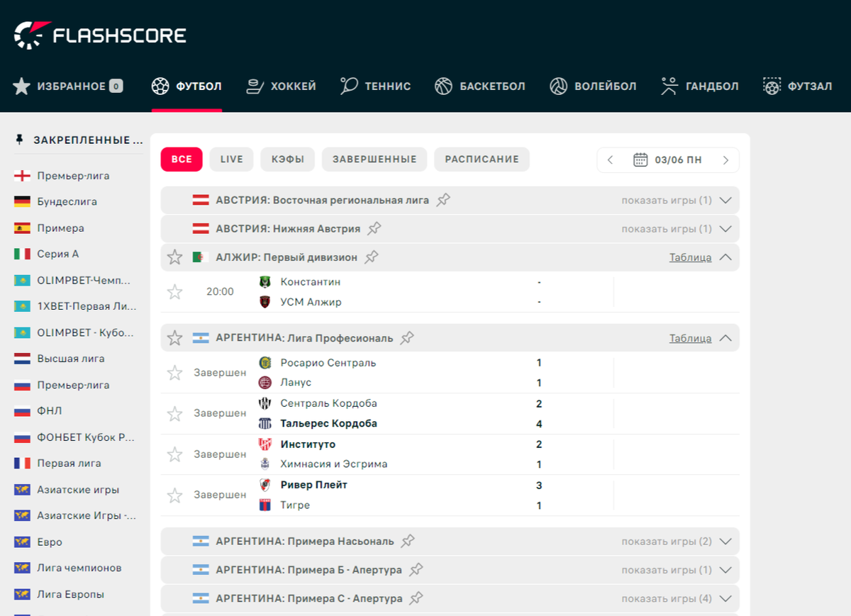
Task: Click Тальерес Кордоба team crest
Action: (265, 424)
